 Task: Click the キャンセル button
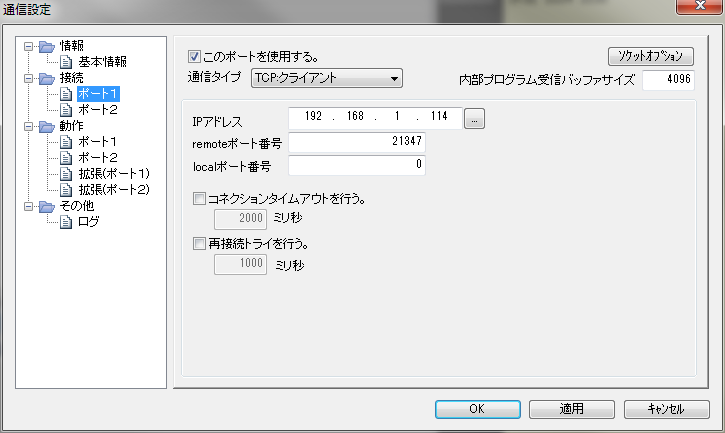tap(666, 409)
